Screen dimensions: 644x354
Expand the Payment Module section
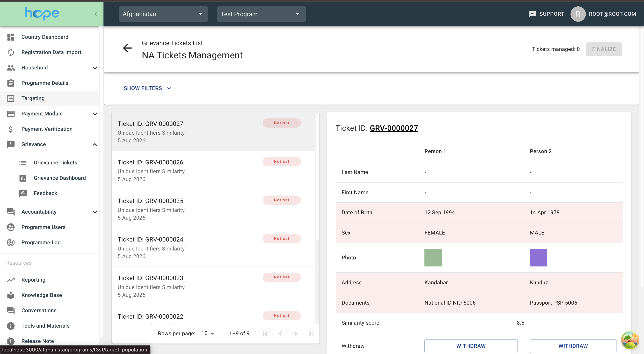(x=95, y=114)
